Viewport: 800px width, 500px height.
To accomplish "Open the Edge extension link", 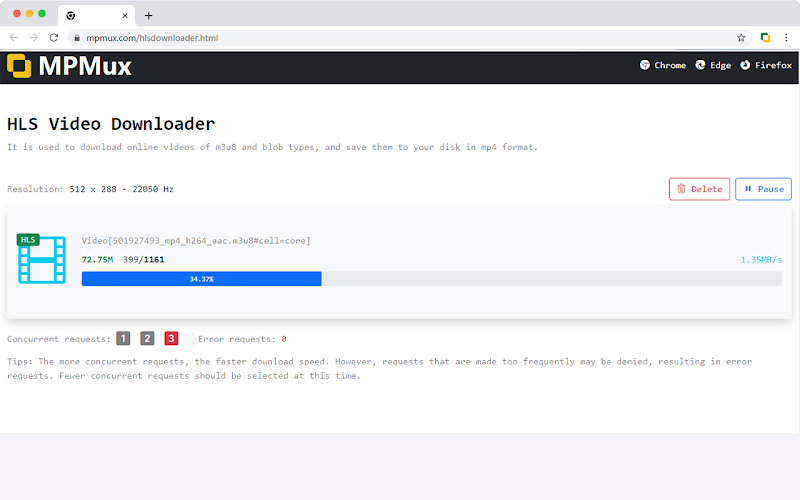I will (713, 65).
